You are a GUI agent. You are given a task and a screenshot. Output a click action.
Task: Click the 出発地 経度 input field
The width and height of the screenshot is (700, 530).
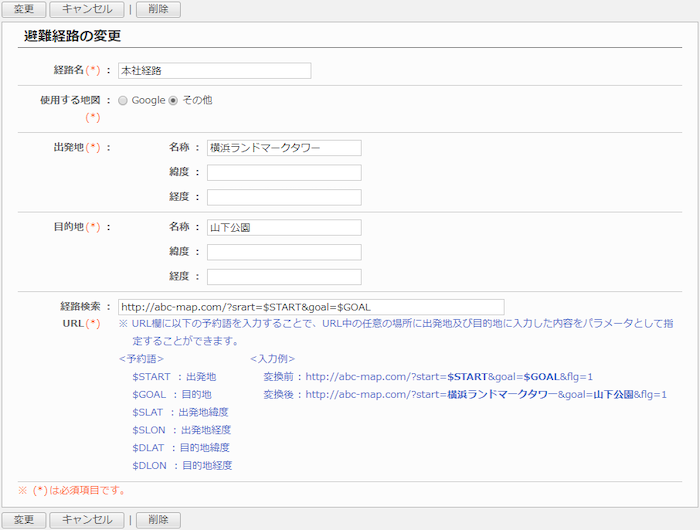click(284, 197)
